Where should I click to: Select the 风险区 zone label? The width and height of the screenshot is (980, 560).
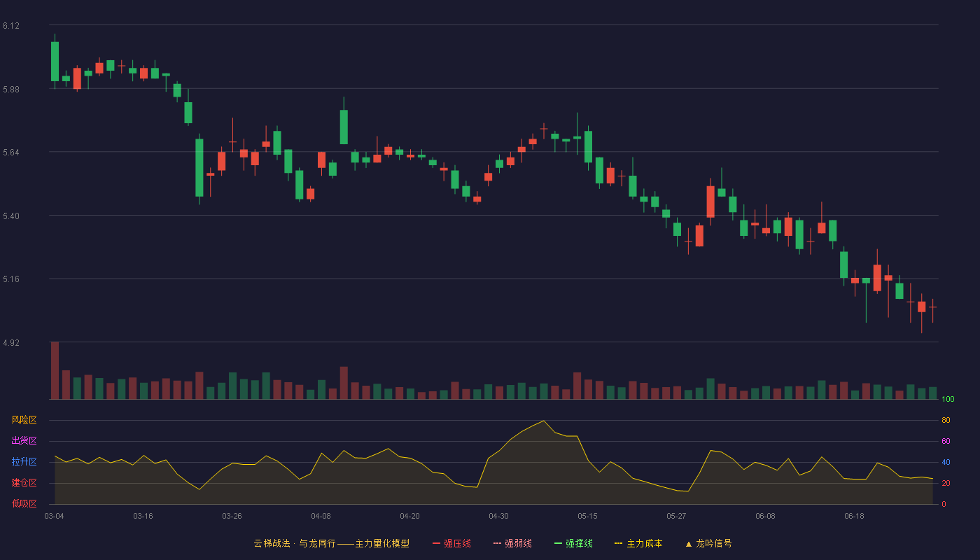[x=24, y=420]
